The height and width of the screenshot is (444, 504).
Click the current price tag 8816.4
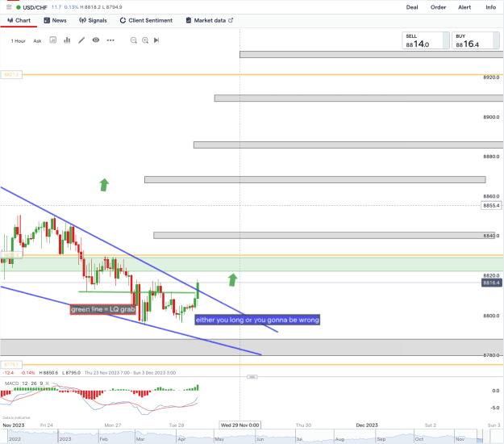click(x=491, y=283)
